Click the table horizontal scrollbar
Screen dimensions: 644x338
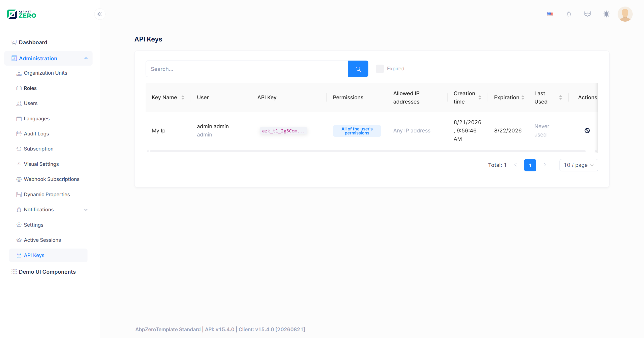(368, 151)
